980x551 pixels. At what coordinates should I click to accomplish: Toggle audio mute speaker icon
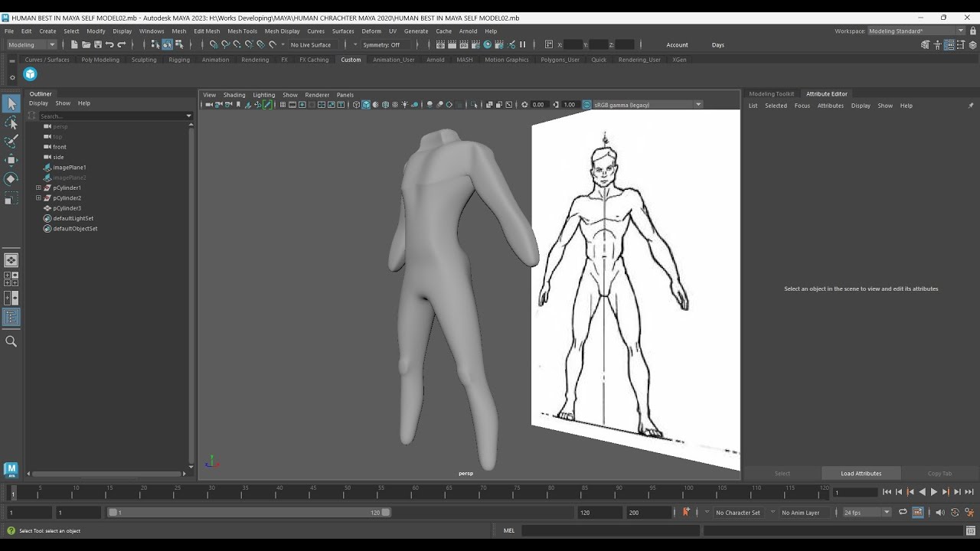tap(941, 513)
